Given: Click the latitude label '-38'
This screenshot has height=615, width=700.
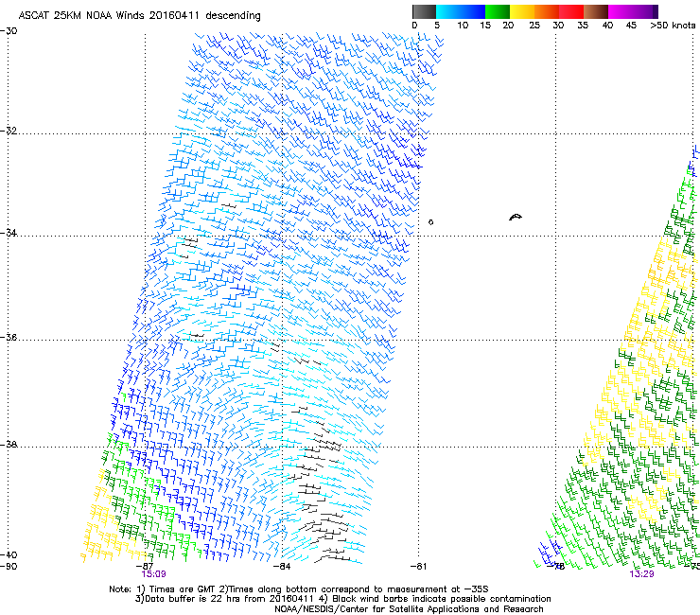Looking at the screenshot, I should pos(9,445).
